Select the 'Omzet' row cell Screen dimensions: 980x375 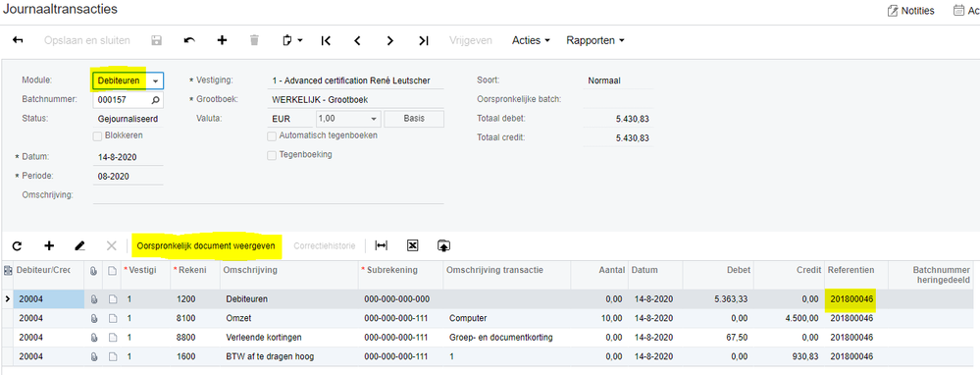point(288,319)
